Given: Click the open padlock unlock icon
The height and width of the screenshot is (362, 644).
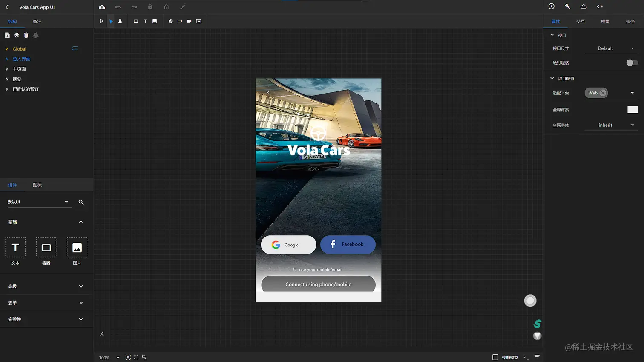Looking at the screenshot, I should pyautogui.click(x=166, y=7).
